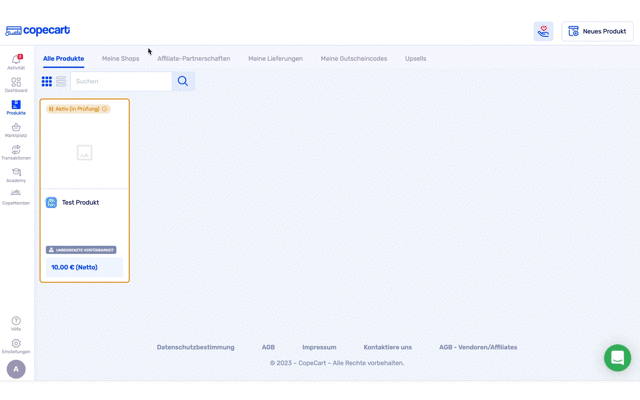Click the Suchen search field
Image resolution: width=640 pixels, height=400 pixels.
point(121,81)
